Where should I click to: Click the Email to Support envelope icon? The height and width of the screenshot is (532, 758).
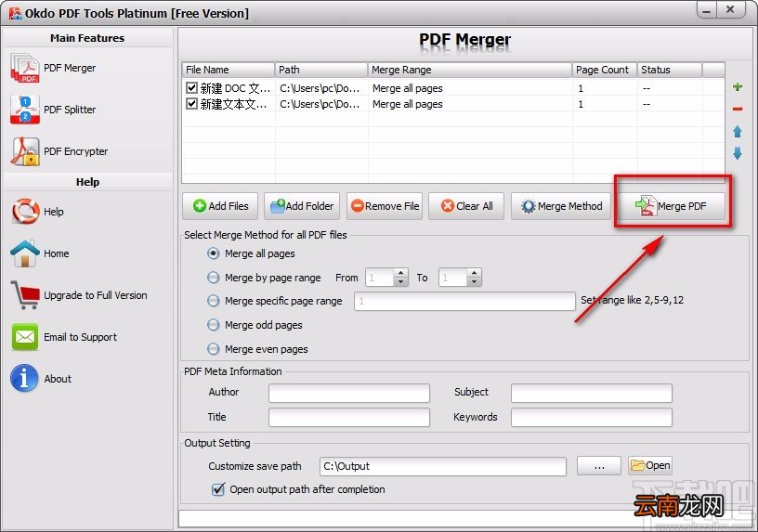click(x=25, y=337)
